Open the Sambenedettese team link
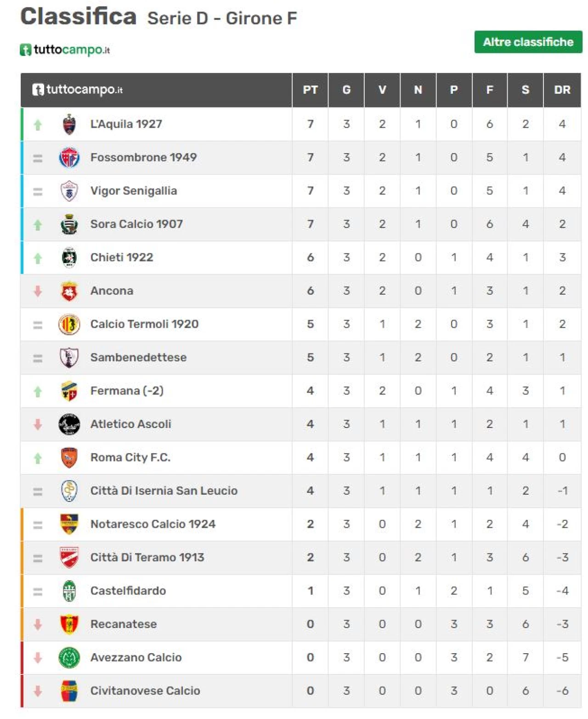Viewport: 588px width, 719px height. tap(138, 357)
